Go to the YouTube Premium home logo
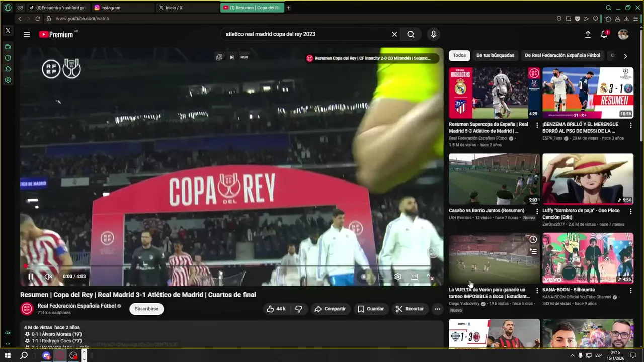Screen dimensions: 644x362 point(57,34)
